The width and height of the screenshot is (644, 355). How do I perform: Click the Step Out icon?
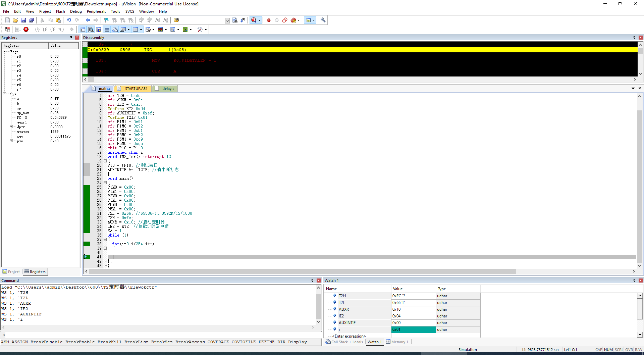click(x=53, y=30)
